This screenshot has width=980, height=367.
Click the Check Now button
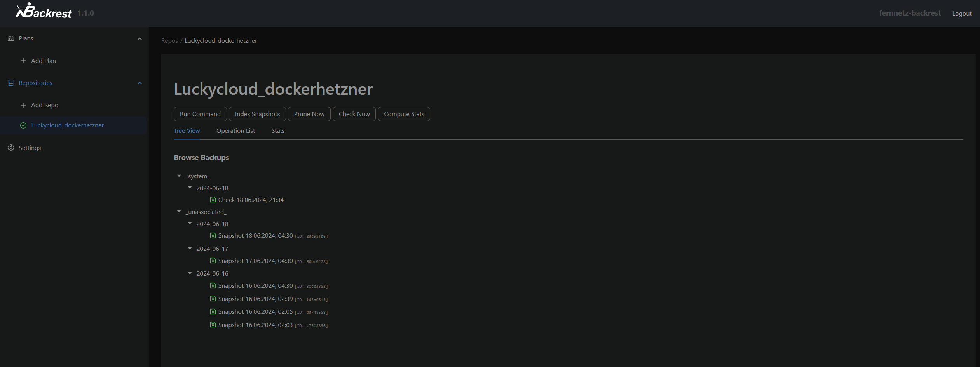pos(354,114)
